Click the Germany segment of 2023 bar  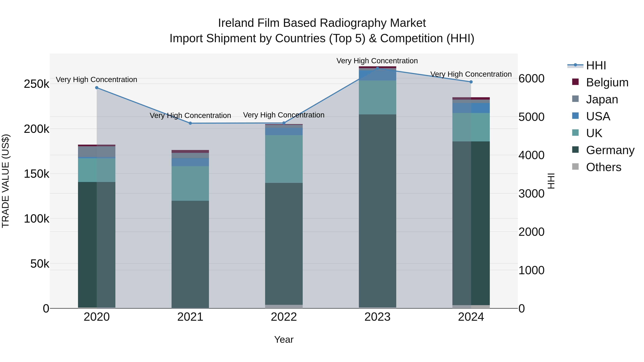(x=377, y=211)
